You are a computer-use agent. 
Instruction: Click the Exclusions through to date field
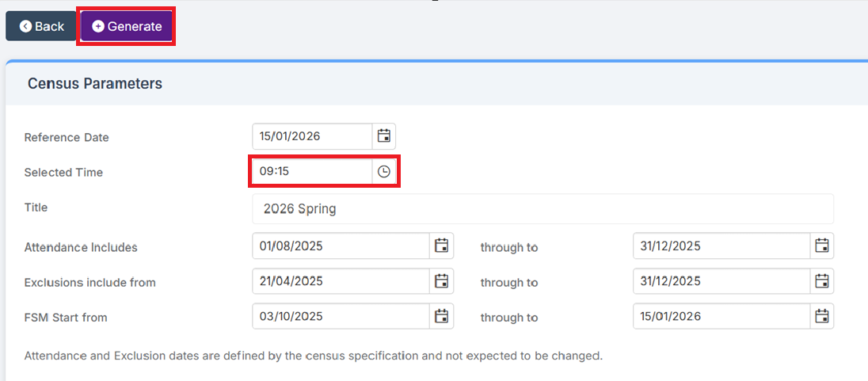(x=721, y=281)
